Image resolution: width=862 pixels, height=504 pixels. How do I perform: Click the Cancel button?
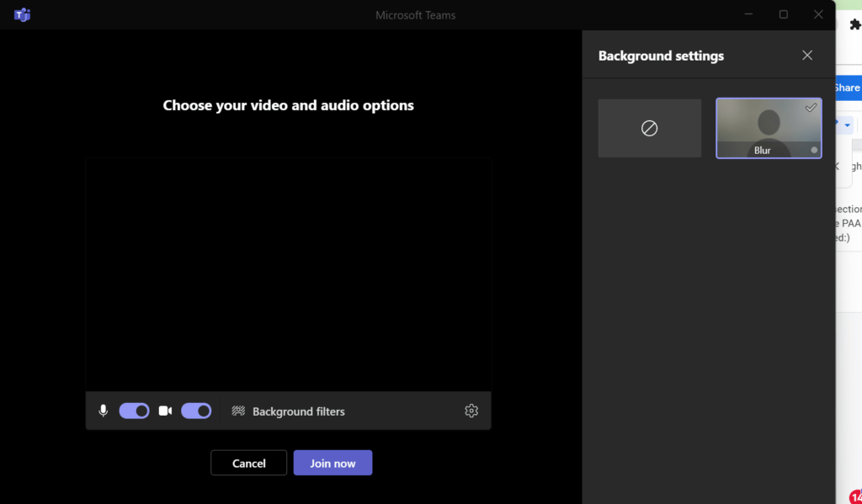point(248,462)
